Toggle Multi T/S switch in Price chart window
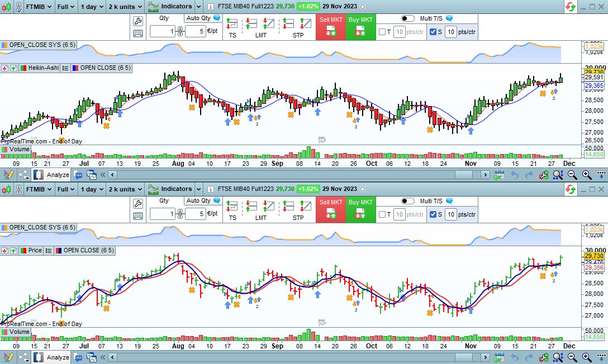The height and width of the screenshot is (364, 608). (408, 200)
